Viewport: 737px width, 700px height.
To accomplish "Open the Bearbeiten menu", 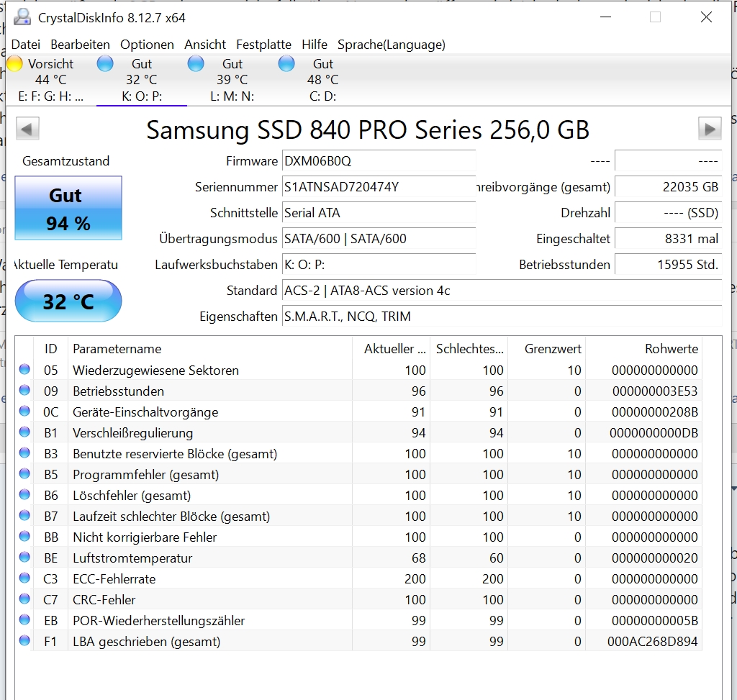I will click(x=81, y=45).
